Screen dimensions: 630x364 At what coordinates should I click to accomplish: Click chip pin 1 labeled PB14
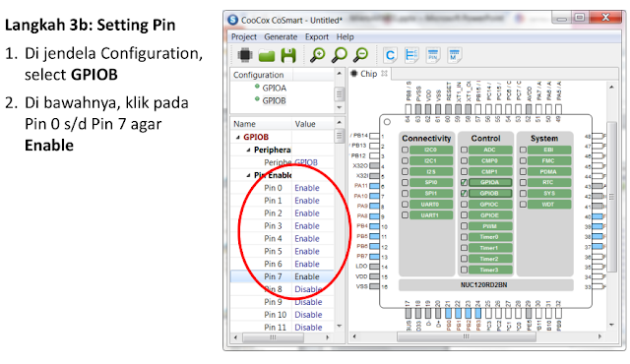(x=374, y=136)
